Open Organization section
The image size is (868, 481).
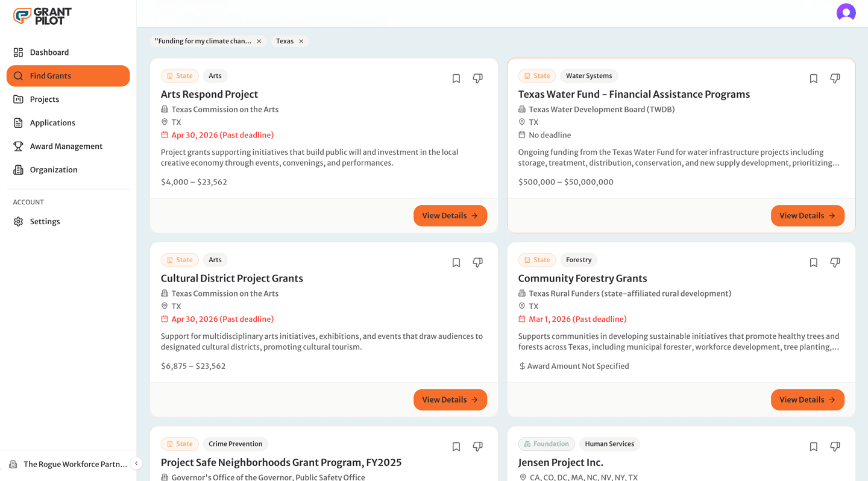coord(68,170)
